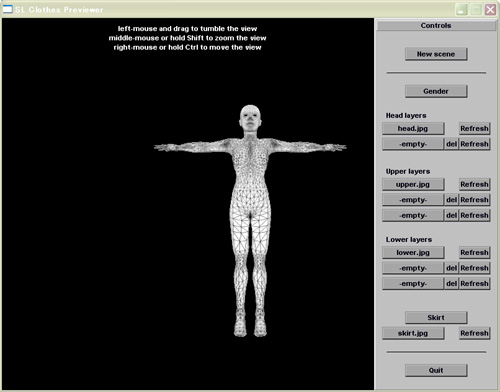Image resolution: width=500 pixels, height=392 pixels.
Task: Open head.jpg head layer file button
Action: pyautogui.click(x=413, y=128)
